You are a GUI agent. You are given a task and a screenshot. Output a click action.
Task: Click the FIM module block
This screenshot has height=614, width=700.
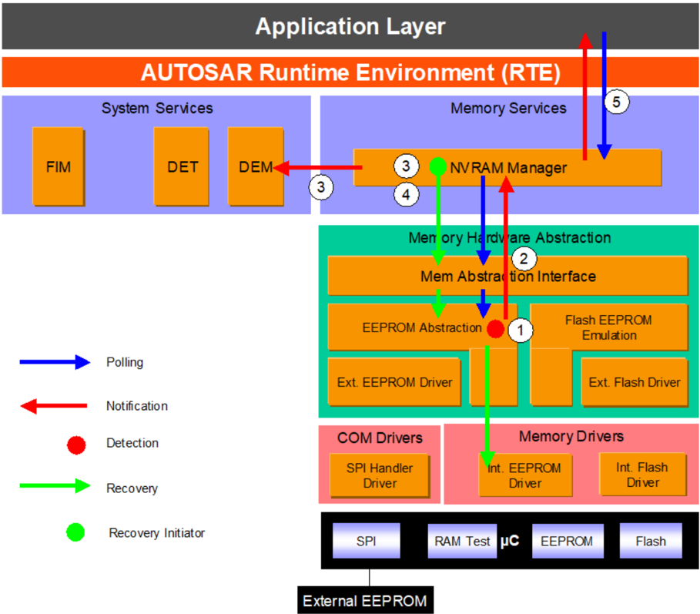tap(59, 166)
